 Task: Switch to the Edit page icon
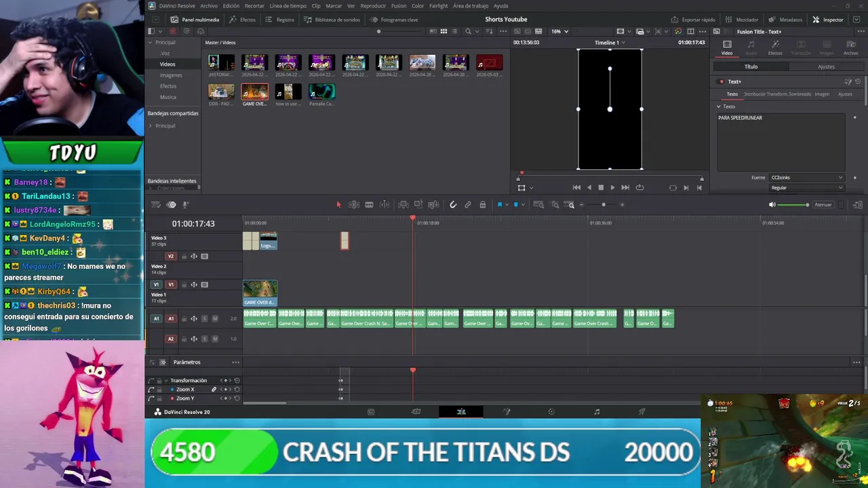(461, 412)
